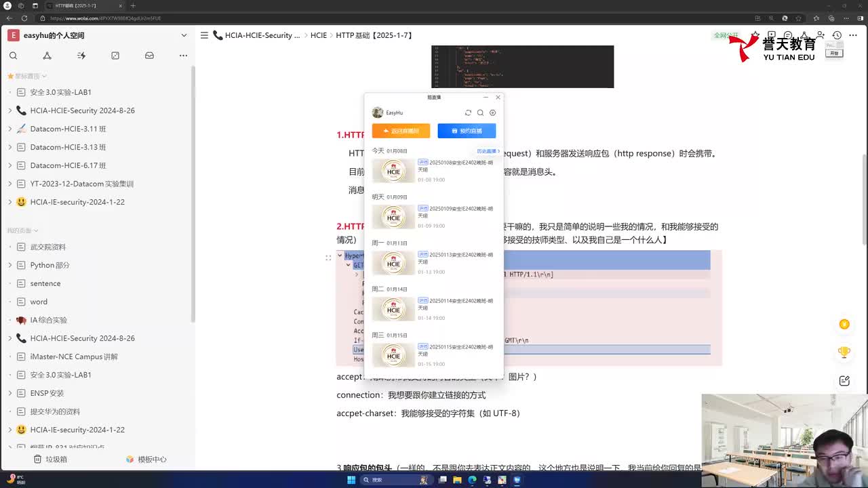The image size is (868, 488).
Task: Open iMaster-NCE Campus讲解 page
Action: pyautogui.click(x=74, y=357)
